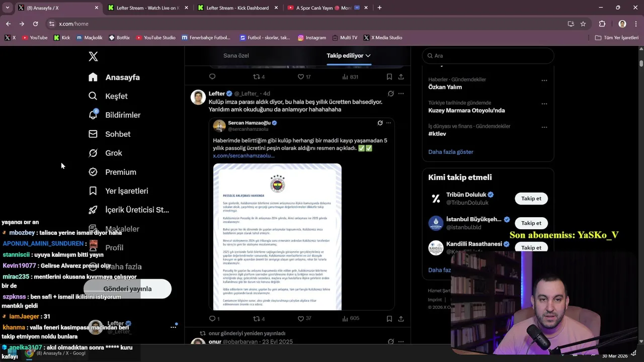
Task: Open Fenerbahçe Futbol bookmark
Action: [x=206, y=38]
